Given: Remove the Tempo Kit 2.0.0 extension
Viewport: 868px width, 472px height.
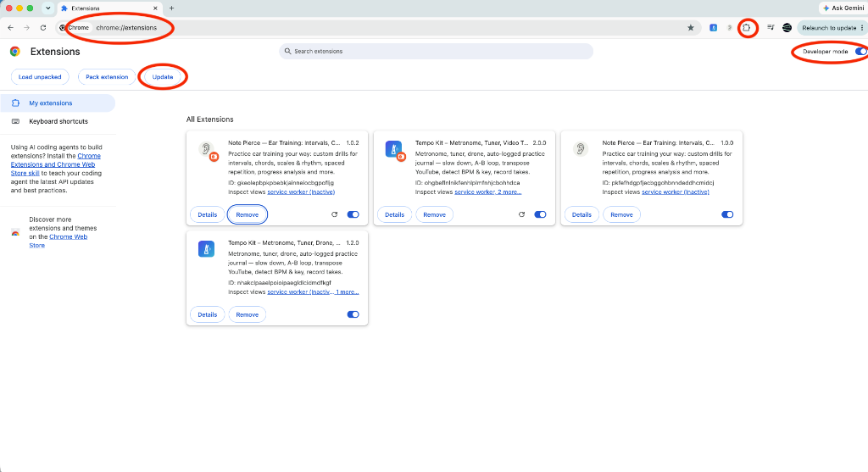Looking at the screenshot, I should pos(435,214).
